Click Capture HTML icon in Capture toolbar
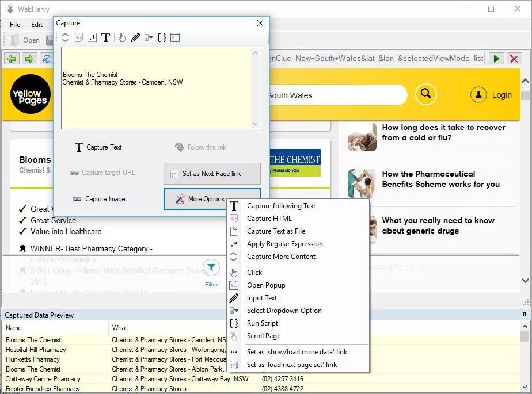This screenshot has width=532, height=394. click(79, 37)
